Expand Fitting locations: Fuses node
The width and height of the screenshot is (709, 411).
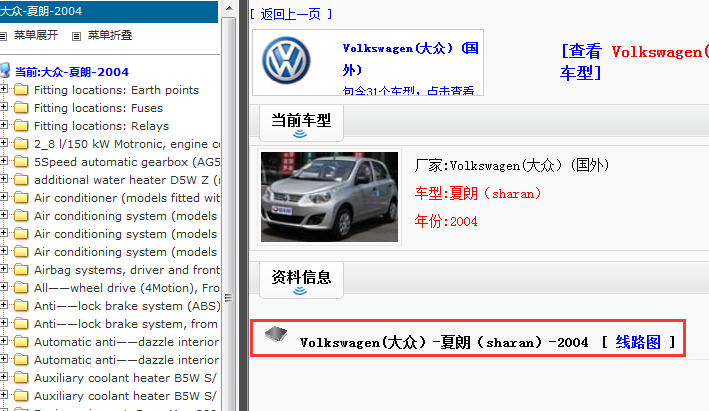pos(4,107)
